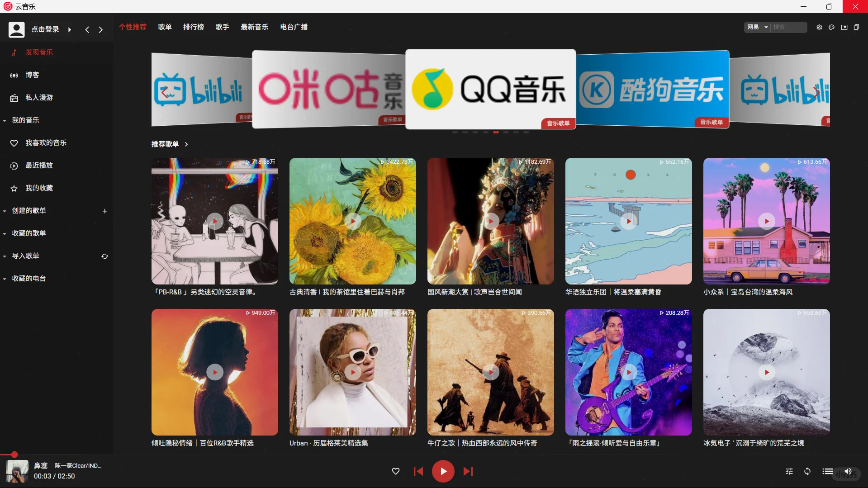Play the 古典清香 sunflower playlist
This screenshot has width=868, height=488.
point(353,221)
